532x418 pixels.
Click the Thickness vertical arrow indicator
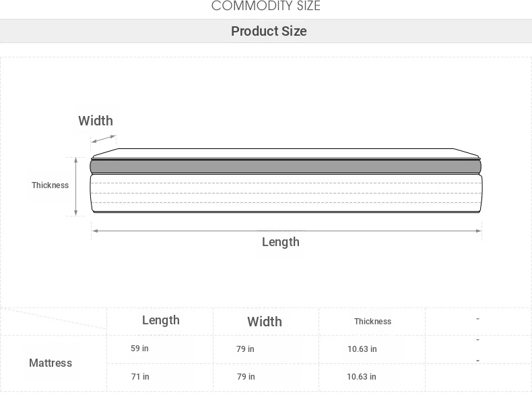pyautogui.click(x=75, y=187)
